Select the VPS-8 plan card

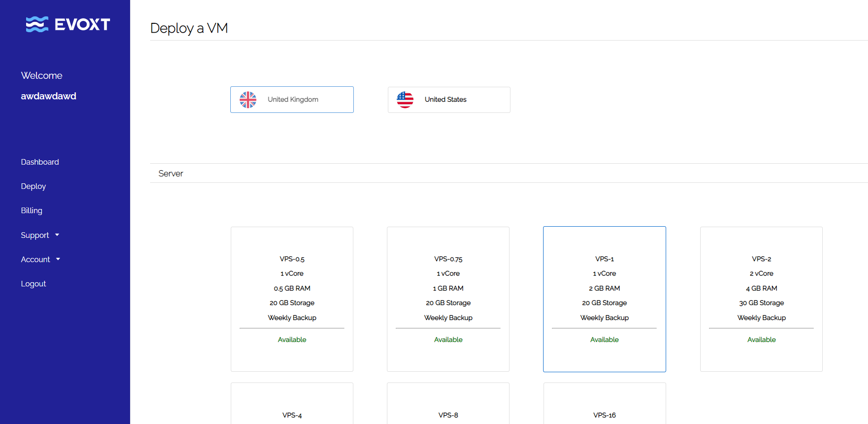tap(448, 405)
